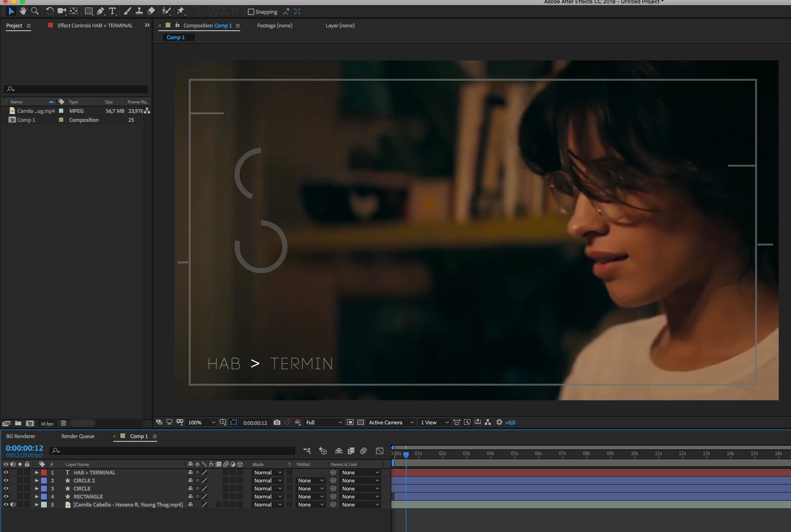Click the current time 0:00:00:12 in timeline
The height and width of the screenshot is (532, 791).
tap(25, 448)
